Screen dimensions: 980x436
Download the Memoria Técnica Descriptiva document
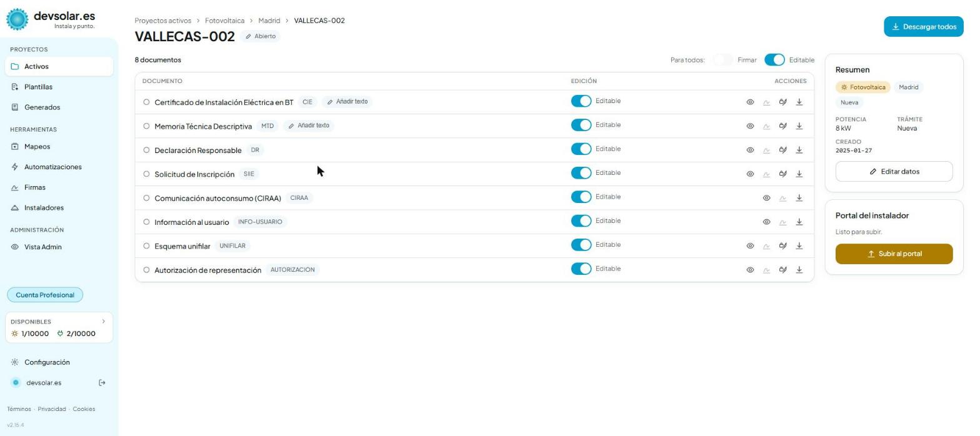(799, 126)
